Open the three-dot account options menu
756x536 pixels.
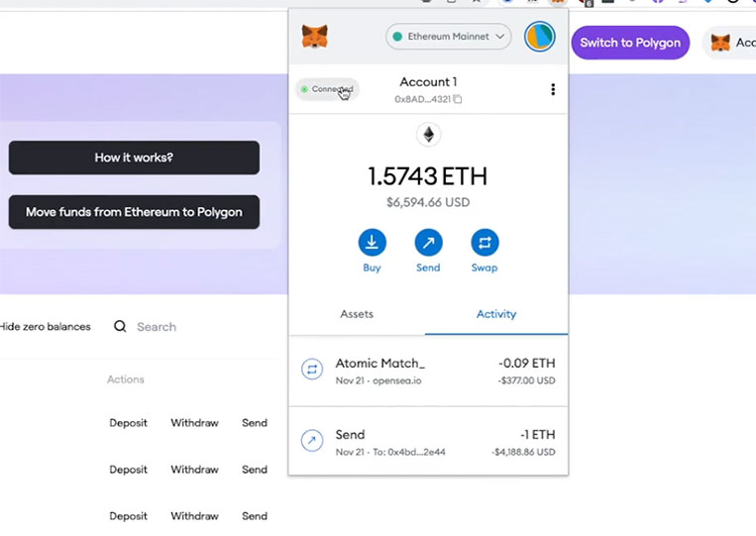[x=553, y=89]
